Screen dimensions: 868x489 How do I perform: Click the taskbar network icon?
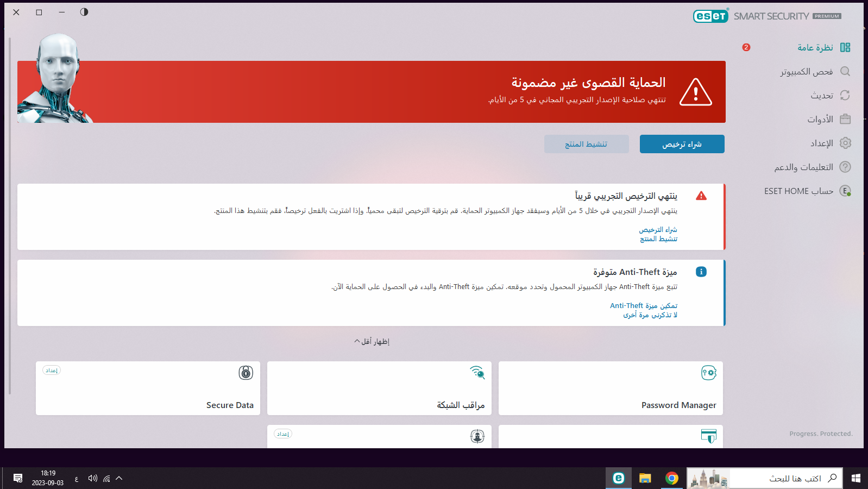coord(106,478)
